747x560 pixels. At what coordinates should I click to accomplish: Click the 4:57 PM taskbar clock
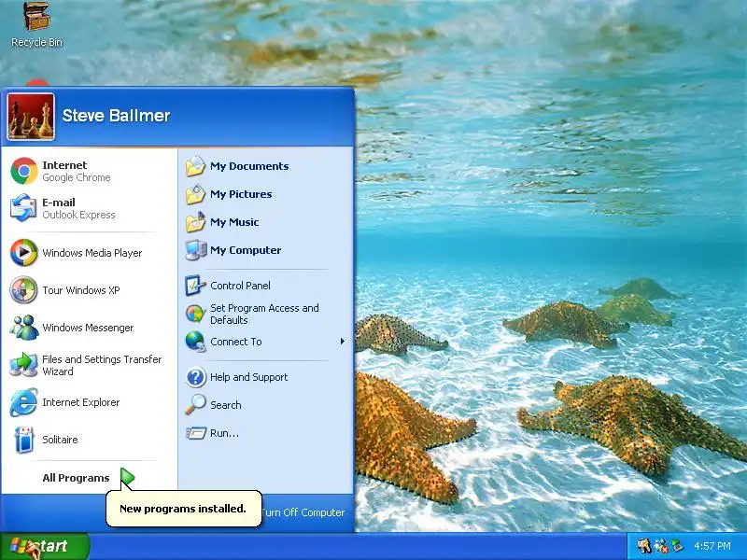tap(712, 546)
